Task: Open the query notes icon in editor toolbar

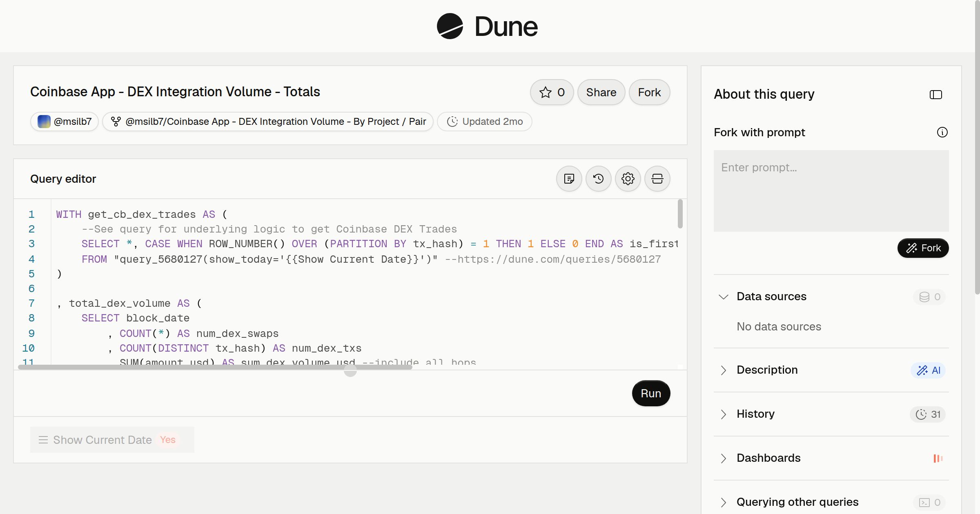Action: (569, 179)
